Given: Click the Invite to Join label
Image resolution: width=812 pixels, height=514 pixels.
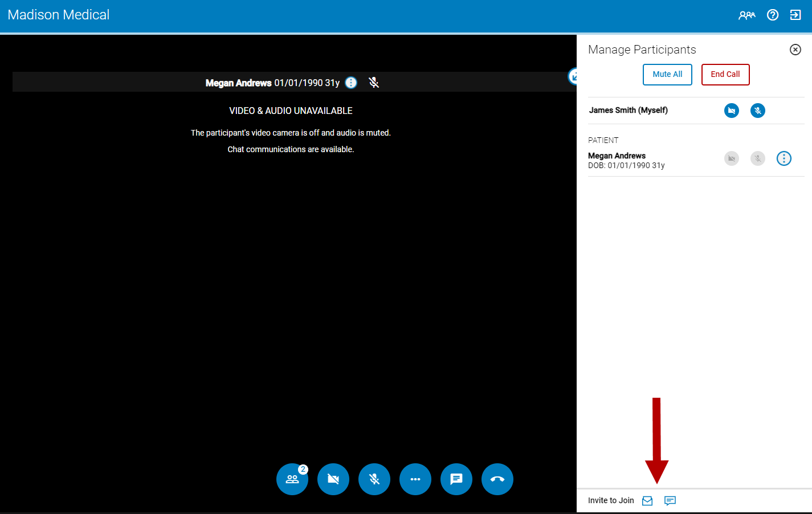Looking at the screenshot, I should 611,500.
